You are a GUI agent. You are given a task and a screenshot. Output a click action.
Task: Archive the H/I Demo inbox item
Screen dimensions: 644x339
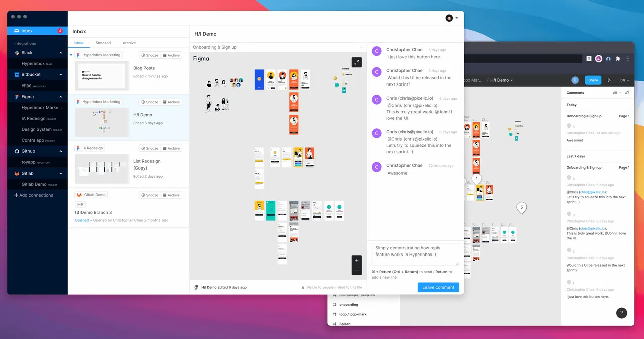(171, 102)
